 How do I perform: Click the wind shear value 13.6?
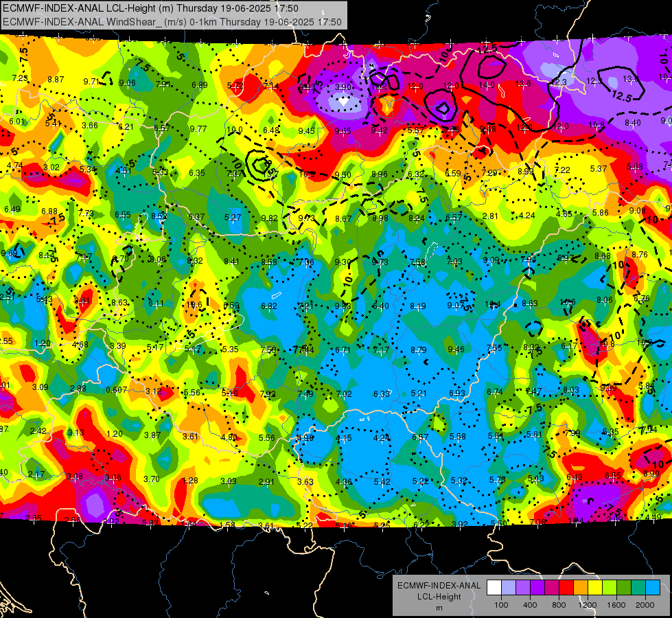click(x=523, y=84)
